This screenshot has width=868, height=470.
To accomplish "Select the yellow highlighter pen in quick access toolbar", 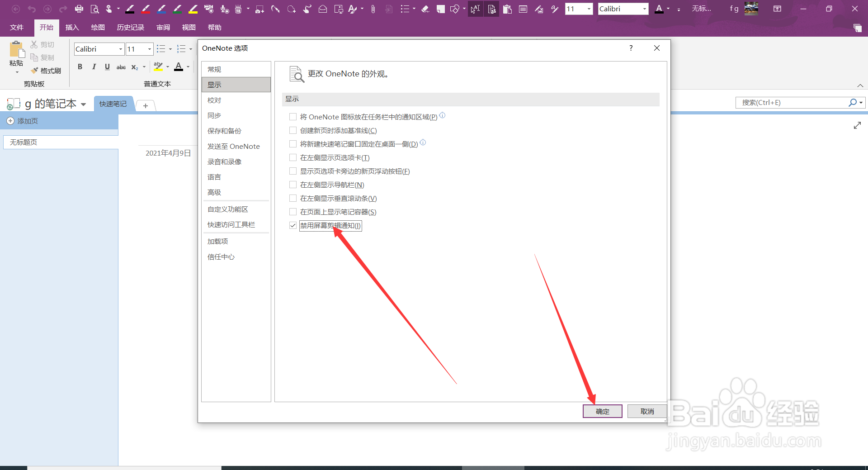I will pyautogui.click(x=193, y=9).
